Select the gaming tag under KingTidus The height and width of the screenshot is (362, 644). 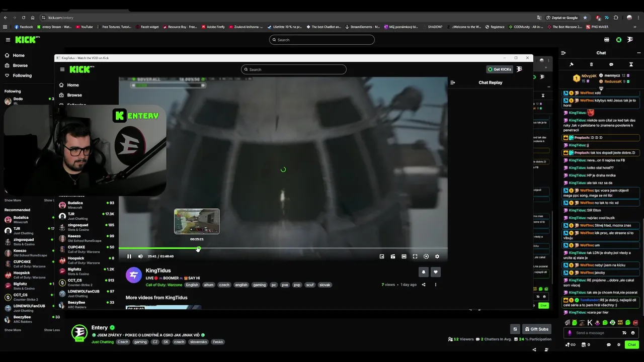coord(259,285)
